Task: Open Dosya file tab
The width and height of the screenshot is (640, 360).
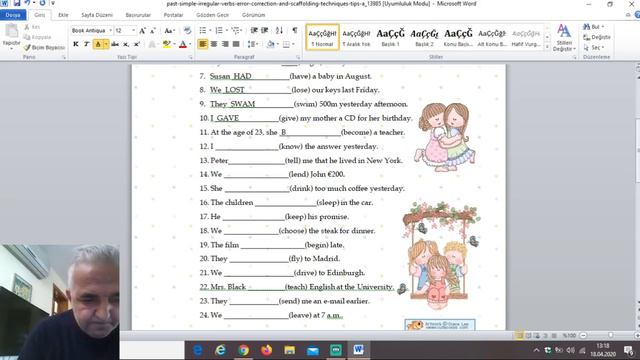Action: tap(13, 15)
